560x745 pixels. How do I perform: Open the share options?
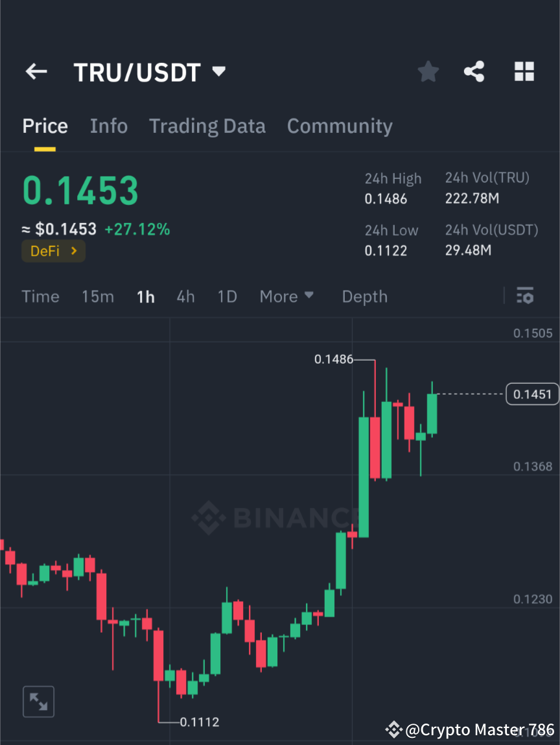(474, 71)
